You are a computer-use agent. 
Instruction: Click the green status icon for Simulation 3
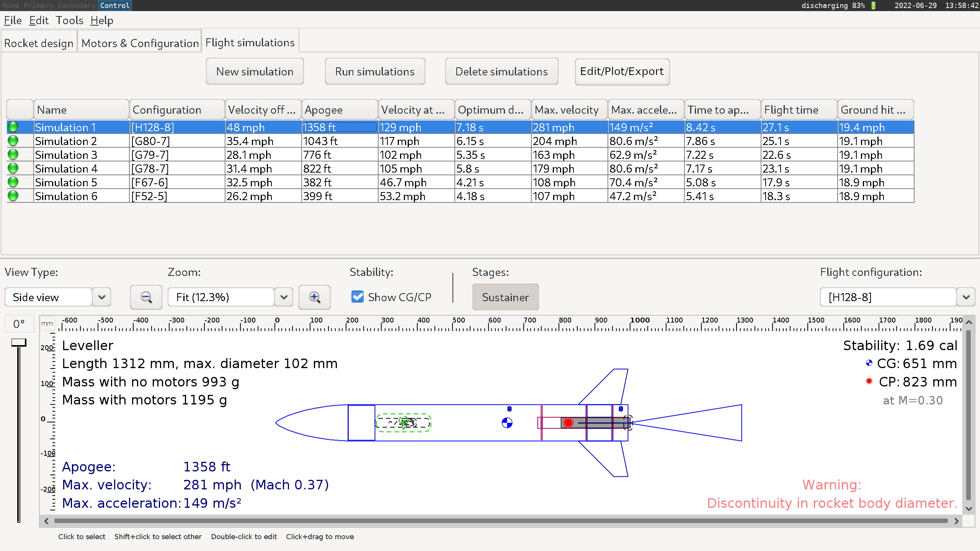coord(13,154)
